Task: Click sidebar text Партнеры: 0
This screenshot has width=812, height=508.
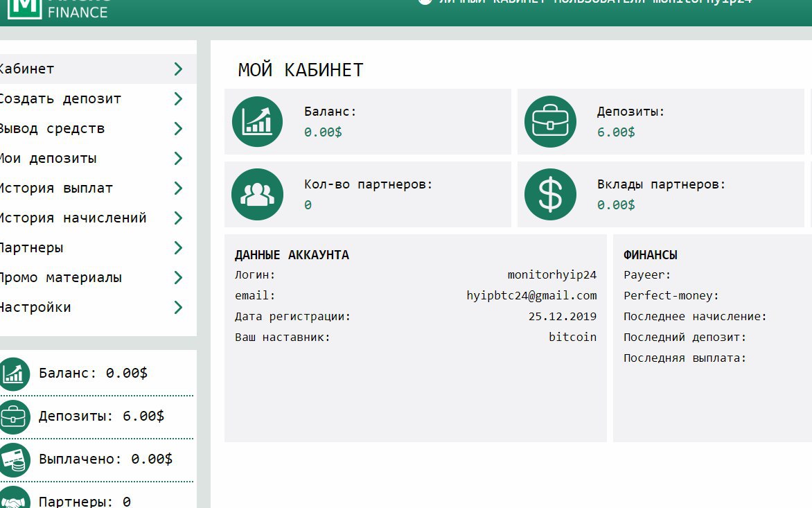Action: pos(85,502)
